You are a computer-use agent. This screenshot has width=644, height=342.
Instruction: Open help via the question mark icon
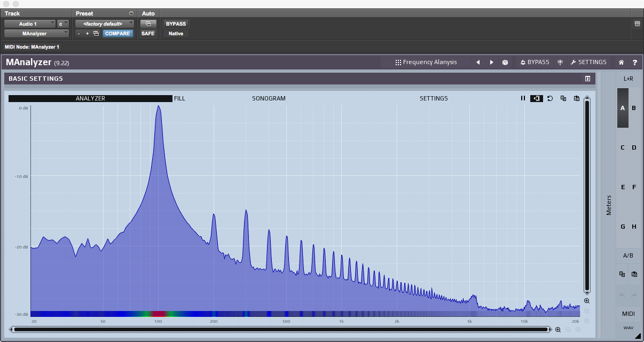(x=635, y=63)
